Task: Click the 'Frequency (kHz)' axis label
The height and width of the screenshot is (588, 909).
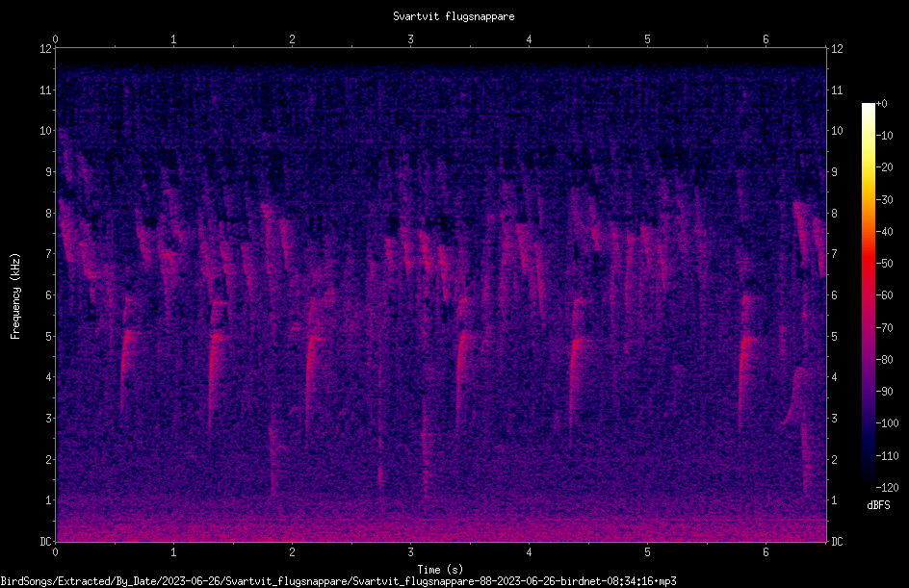Action: click(15, 295)
